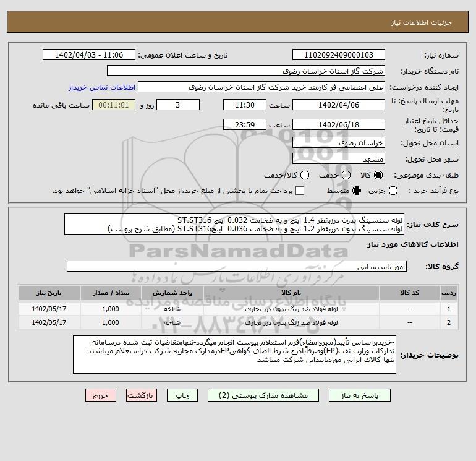This screenshot has height=461, width=476.
Task: Click quantity 1,000 in row 1
Action: 111,309
